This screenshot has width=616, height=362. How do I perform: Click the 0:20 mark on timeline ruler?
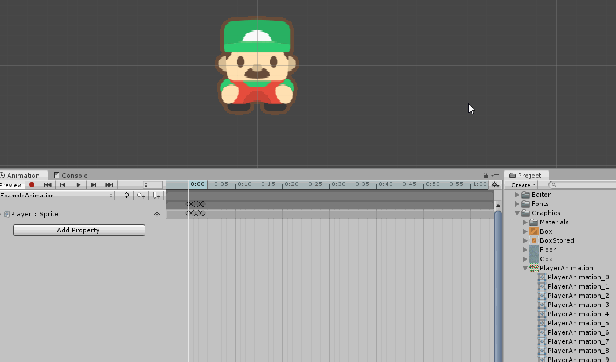(292, 184)
